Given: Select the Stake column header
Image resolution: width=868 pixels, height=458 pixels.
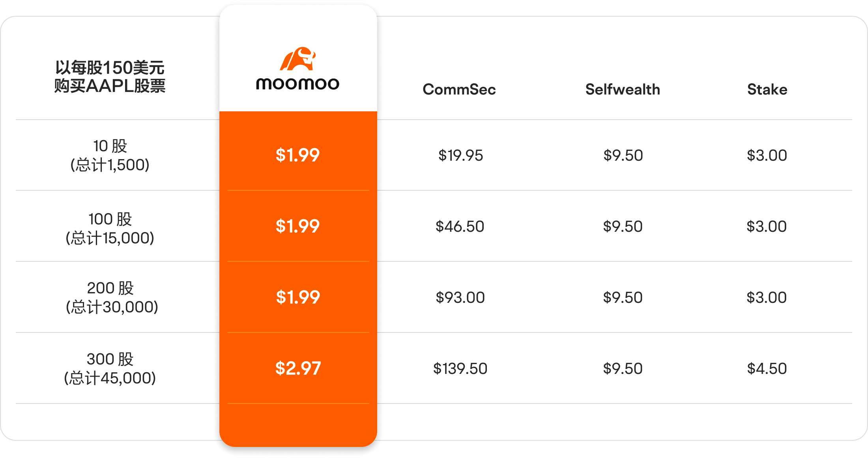Looking at the screenshot, I should pyautogui.click(x=767, y=90).
